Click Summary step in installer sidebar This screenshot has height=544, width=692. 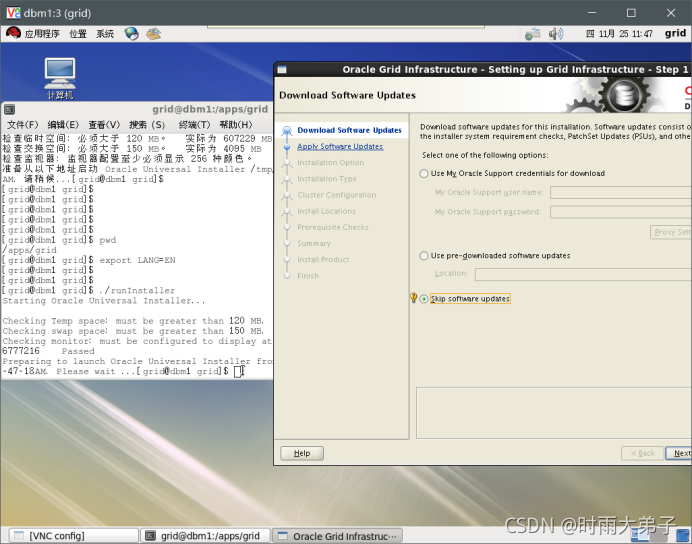pyautogui.click(x=314, y=244)
